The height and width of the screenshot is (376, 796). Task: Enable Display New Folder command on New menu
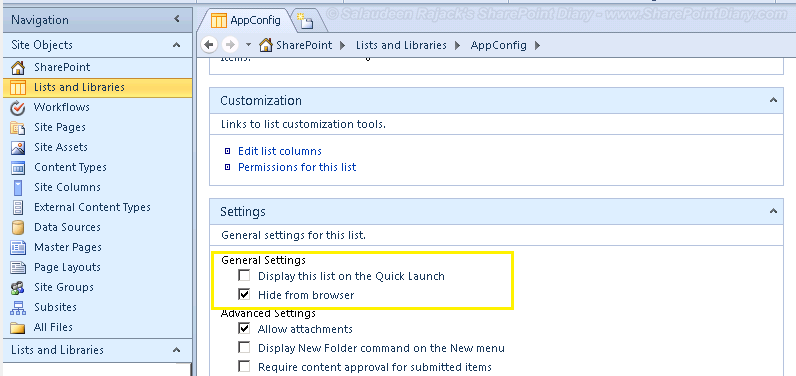tap(245, 348)
